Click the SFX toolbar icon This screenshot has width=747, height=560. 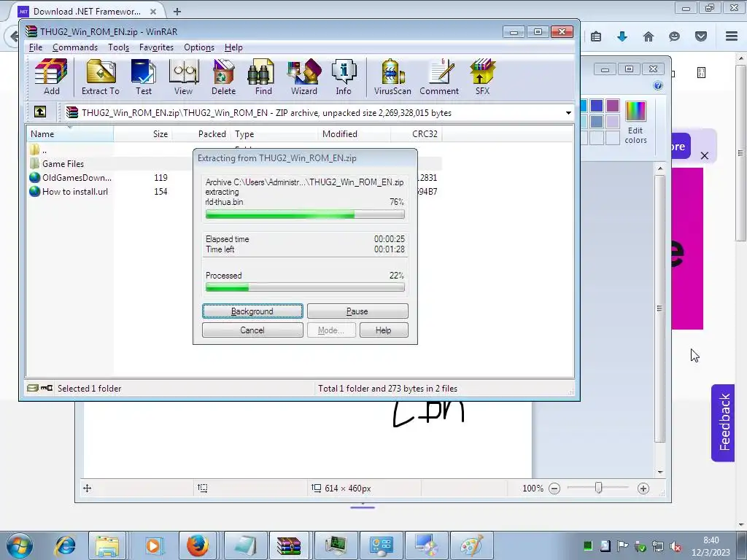pos(482,77)
